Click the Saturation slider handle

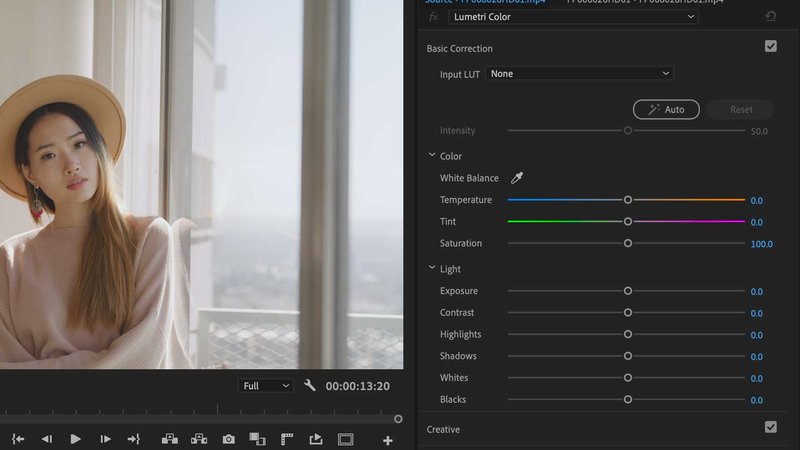click(628, 243)
